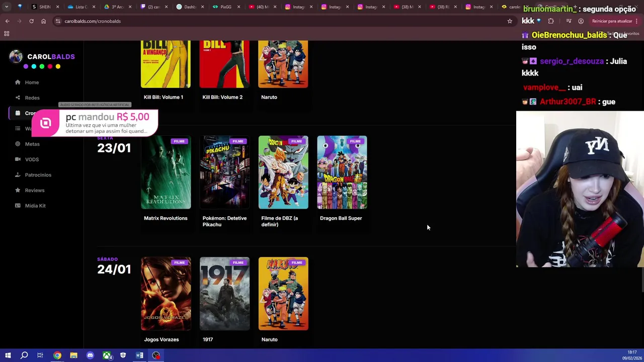Expand the tab search dropdown
The height and width of the screenshot is (362, 644).
click(7, 7)
